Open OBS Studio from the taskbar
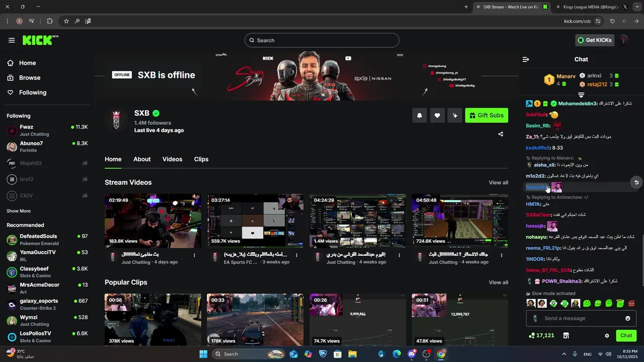 pos(427,354)
